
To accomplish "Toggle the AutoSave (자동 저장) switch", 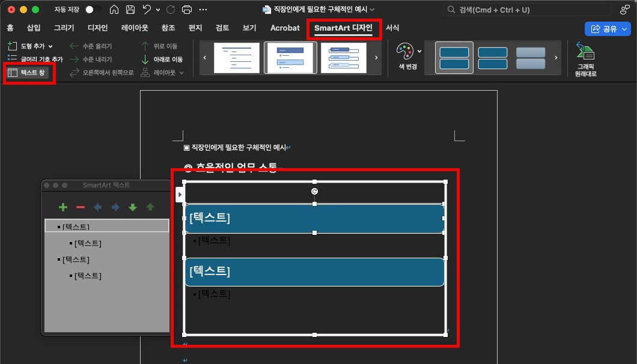I will (x=93, y=10).
